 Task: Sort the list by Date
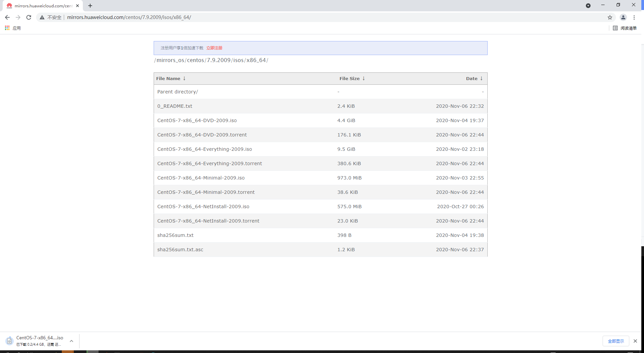(x=474, y=78)
